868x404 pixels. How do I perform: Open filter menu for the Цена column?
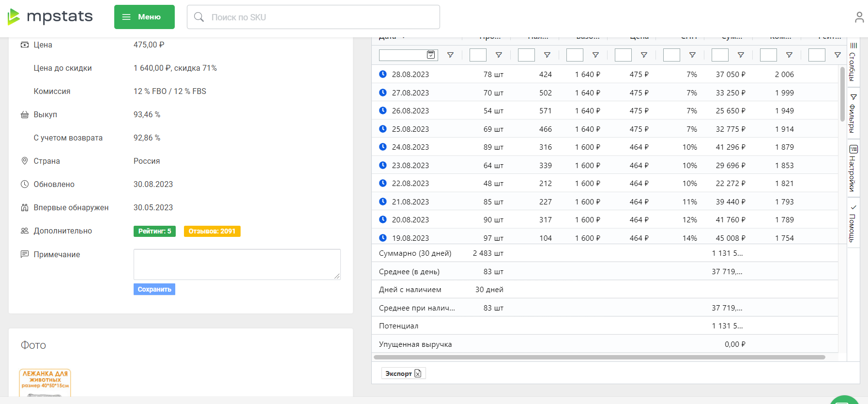tap(644, 55)
